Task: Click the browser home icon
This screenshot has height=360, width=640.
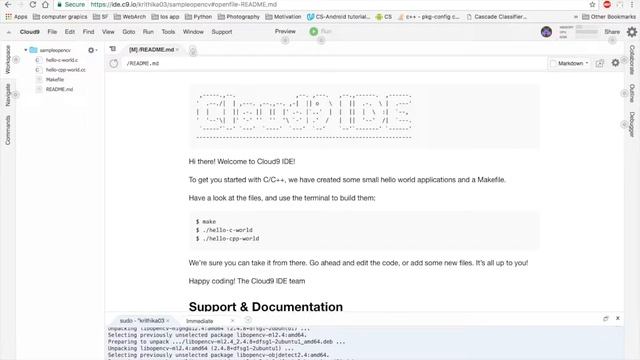Action: (x=45, y=4)
